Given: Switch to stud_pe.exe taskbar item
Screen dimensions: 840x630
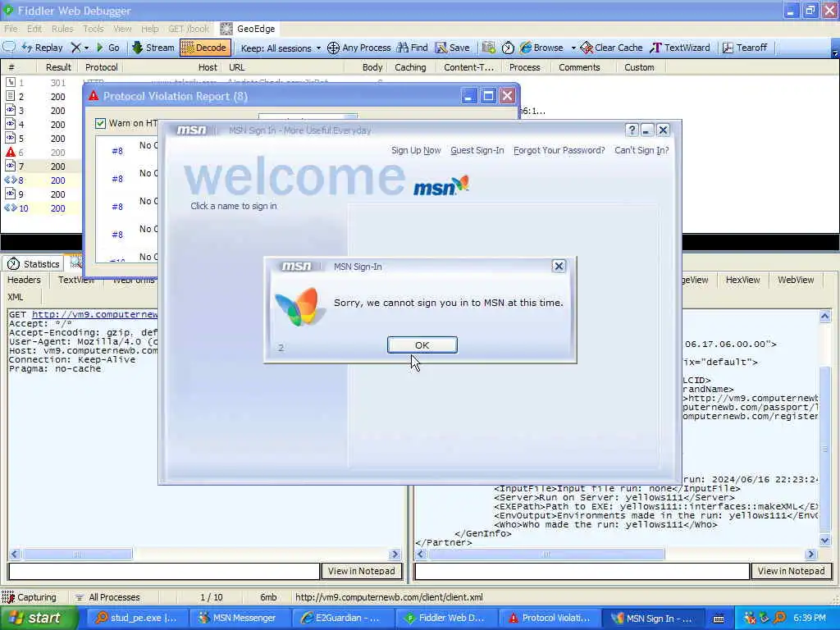Looking at the screenshot, I should (x=136, y=619).
